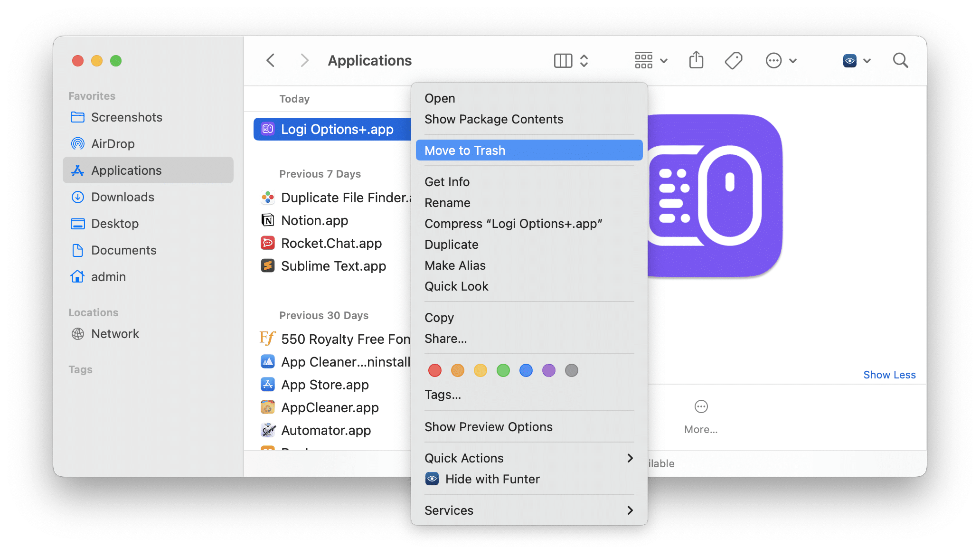
Task: Expand the Action menu chevron
Action: [793, 61]
